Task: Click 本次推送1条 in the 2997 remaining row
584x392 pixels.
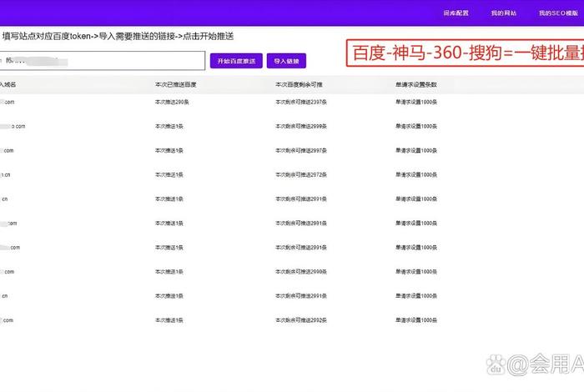Action: click(x=169, y=150)
